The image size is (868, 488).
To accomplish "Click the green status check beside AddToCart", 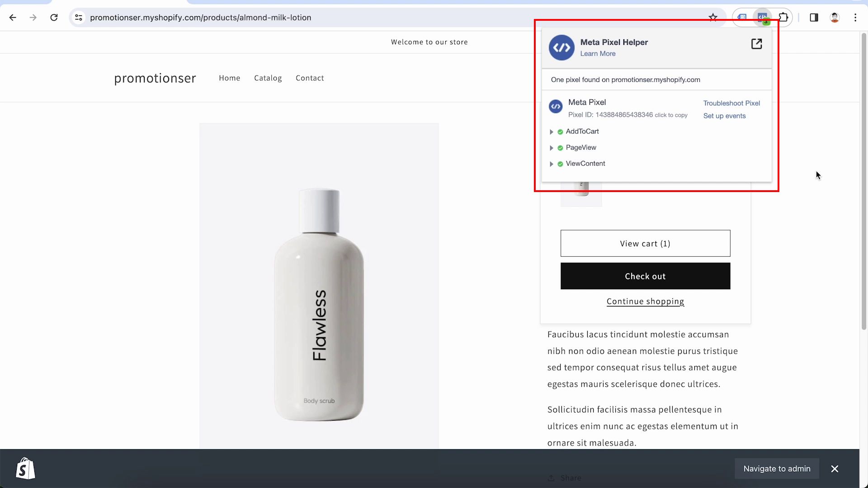I will [x=560, y=131].
